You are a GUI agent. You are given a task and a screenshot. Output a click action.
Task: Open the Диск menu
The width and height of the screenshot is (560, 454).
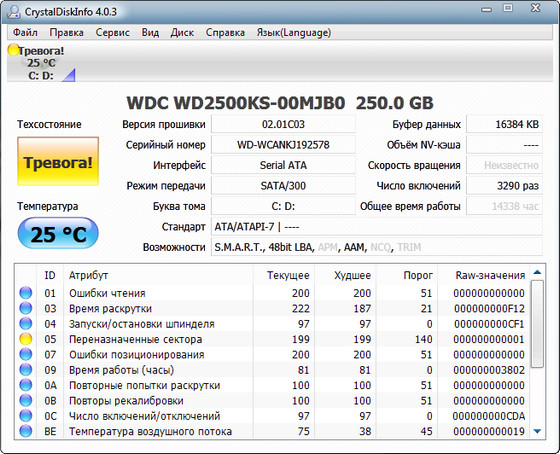(182, 33)
